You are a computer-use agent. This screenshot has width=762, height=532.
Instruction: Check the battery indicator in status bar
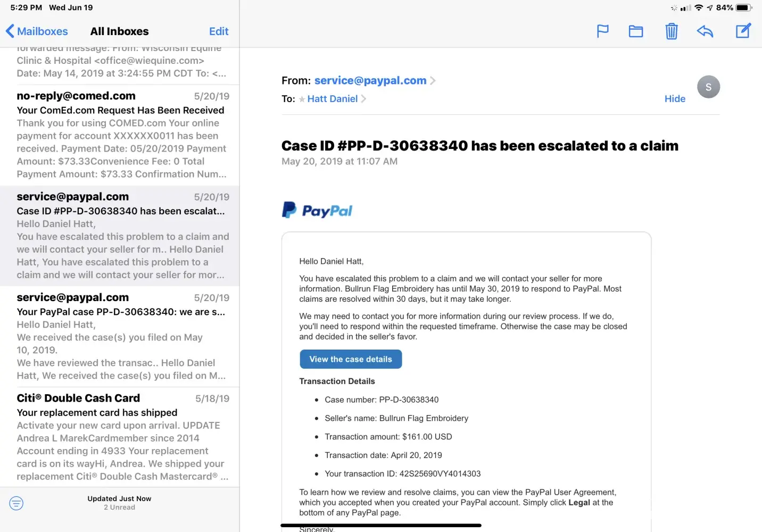point(743,7)
